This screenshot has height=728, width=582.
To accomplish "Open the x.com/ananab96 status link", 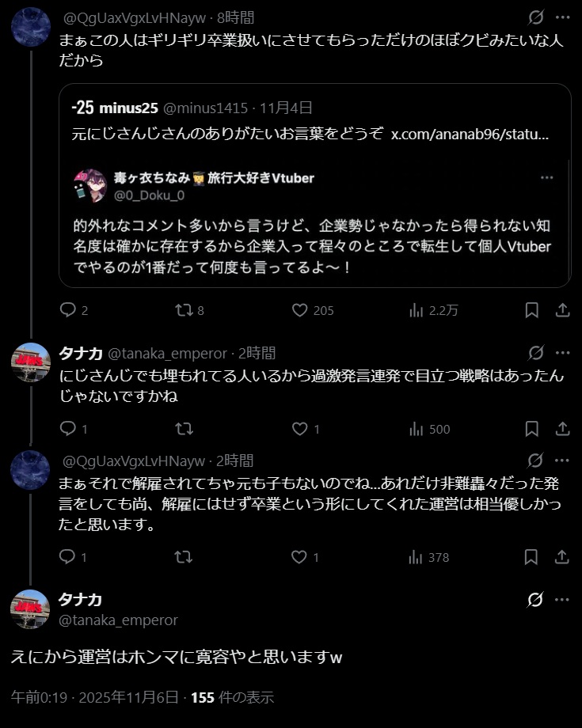I will [470, 135].
